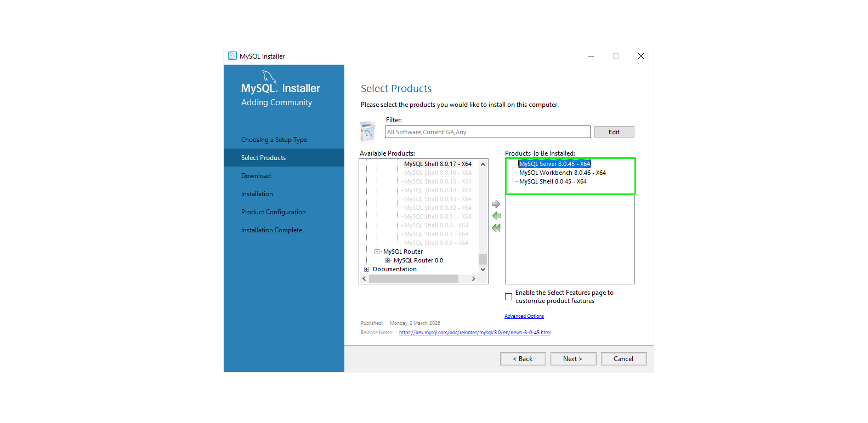
Task: Click the Back button
Action: (x=523, y=359)
